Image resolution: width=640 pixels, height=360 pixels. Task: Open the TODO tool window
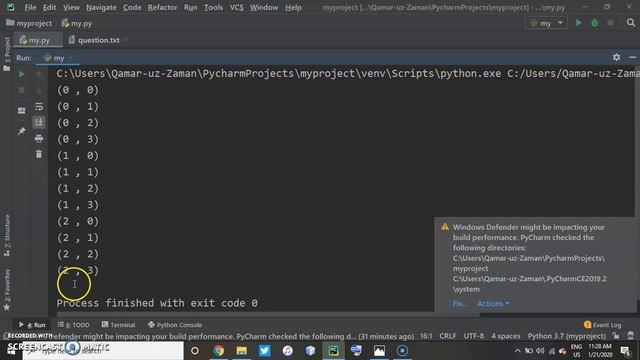tap(73, 325)
